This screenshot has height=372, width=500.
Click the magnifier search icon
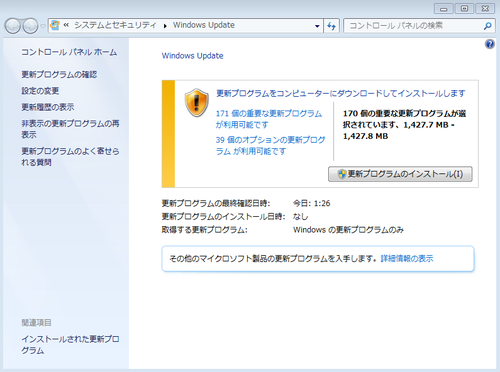(488, 26)
